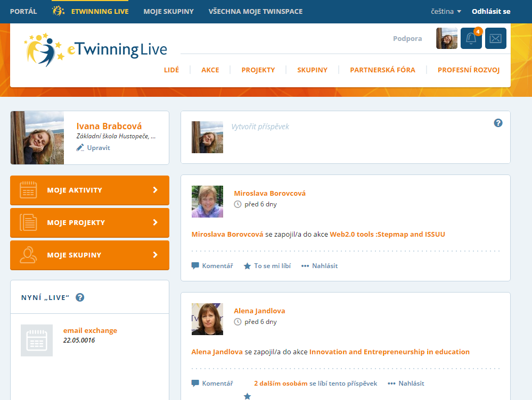Click Odhlásit se to log out

coord(491,11)
